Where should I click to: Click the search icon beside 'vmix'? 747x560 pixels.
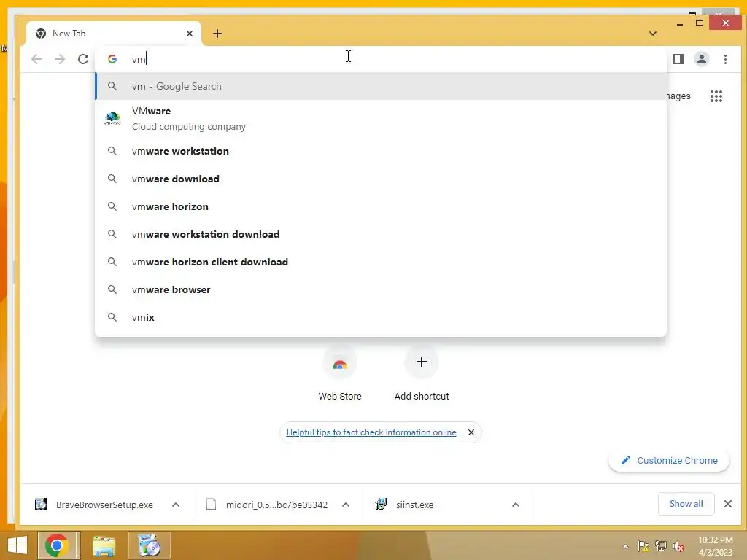[112, 316]
